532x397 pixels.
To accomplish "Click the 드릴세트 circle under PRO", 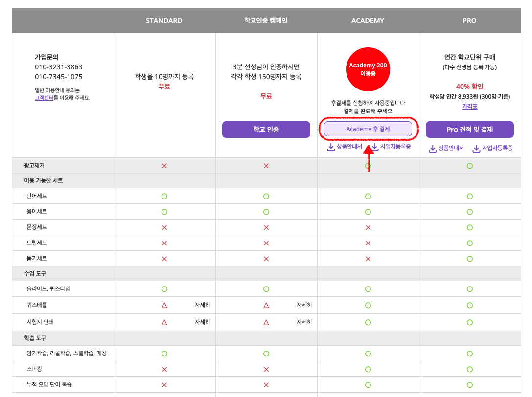I will point(469,243).
